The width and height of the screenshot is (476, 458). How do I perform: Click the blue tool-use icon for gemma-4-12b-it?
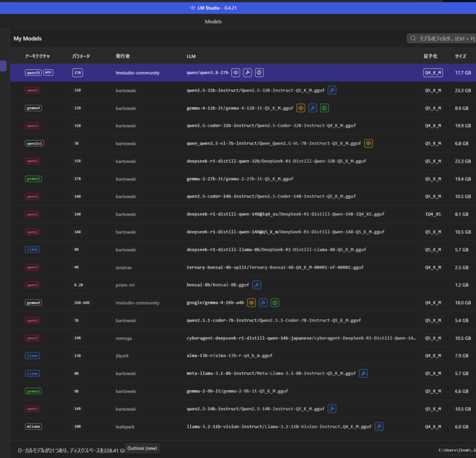[x=312, y=108]
